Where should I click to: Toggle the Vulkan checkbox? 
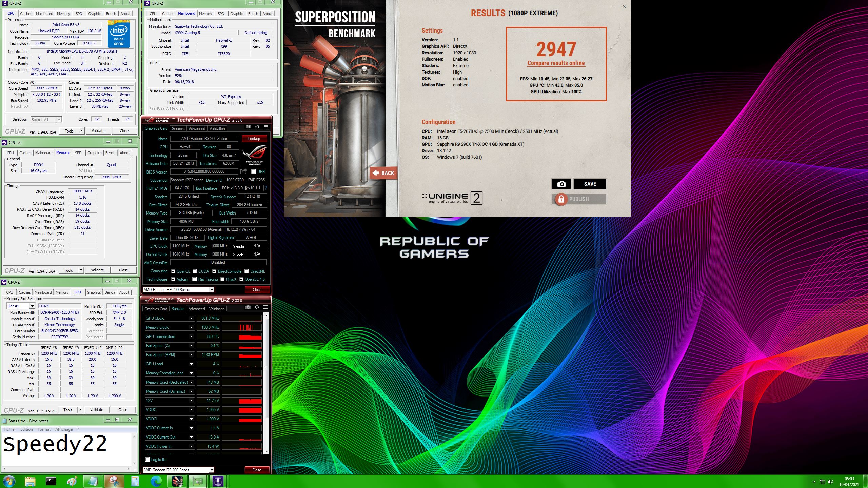[173, 279]
